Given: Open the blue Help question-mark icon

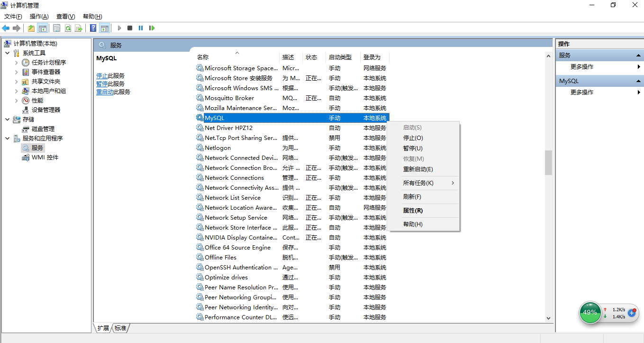Looking at the screenshot, I should point(93,28).
